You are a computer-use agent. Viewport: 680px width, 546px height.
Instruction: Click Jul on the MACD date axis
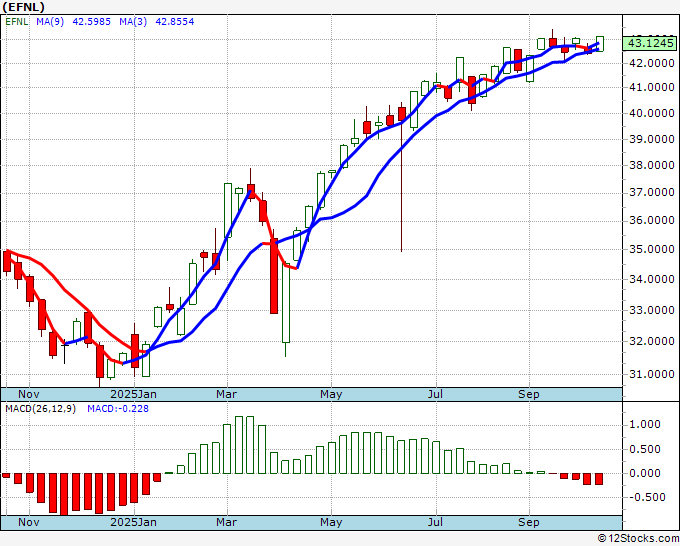tap(435, 522)
